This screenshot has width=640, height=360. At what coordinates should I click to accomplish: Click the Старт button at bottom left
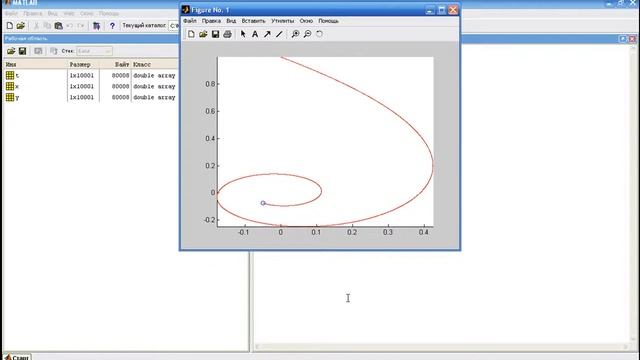click(x=17, y=357)
